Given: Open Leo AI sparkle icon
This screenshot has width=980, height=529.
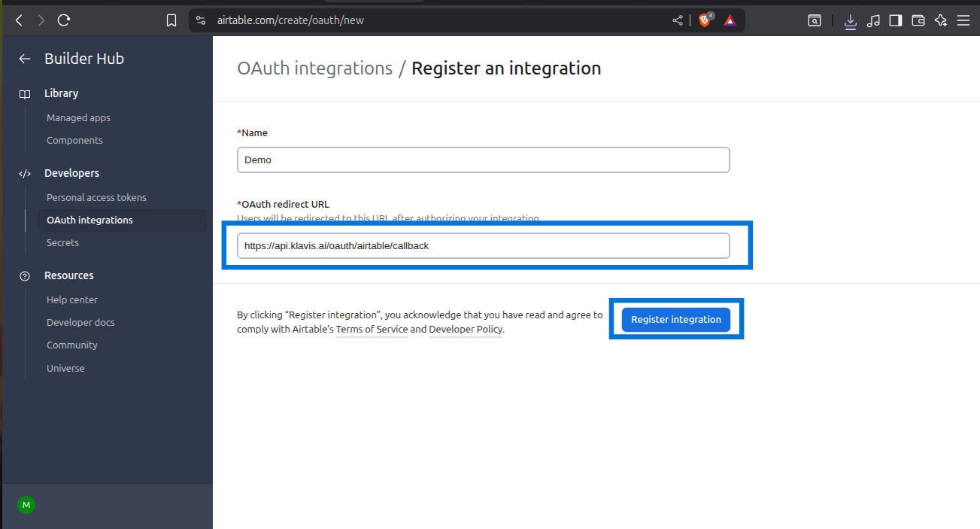Looking at the screenshot, I should coord(940,21).
